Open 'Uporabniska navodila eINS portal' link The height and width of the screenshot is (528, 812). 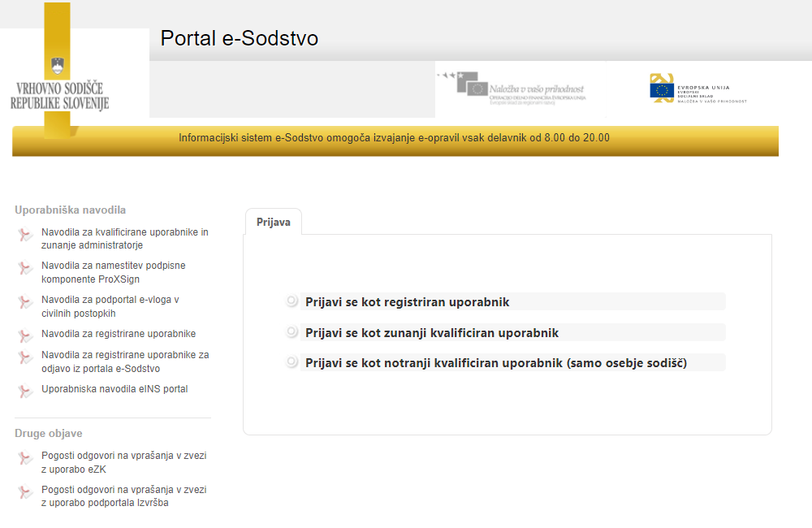[x=114, y=389]
